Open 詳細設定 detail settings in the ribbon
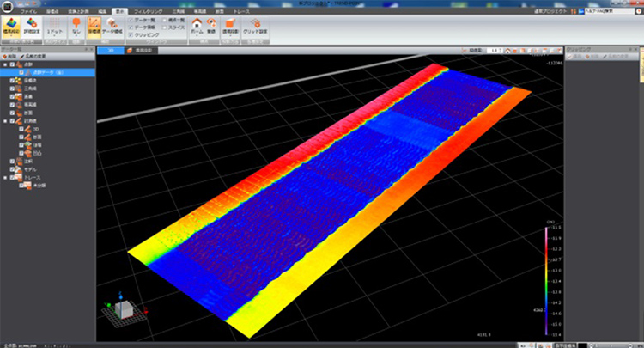 click(32, 26)
